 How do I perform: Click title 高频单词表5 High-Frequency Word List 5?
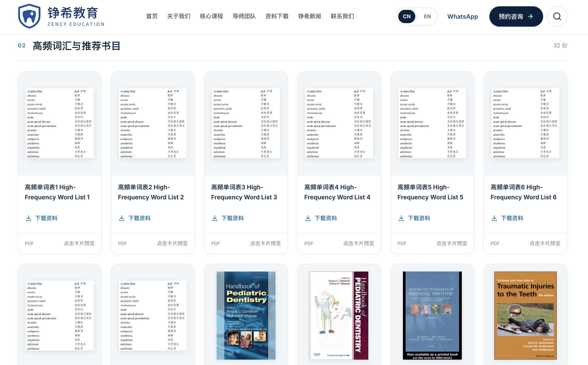point(430,192)
